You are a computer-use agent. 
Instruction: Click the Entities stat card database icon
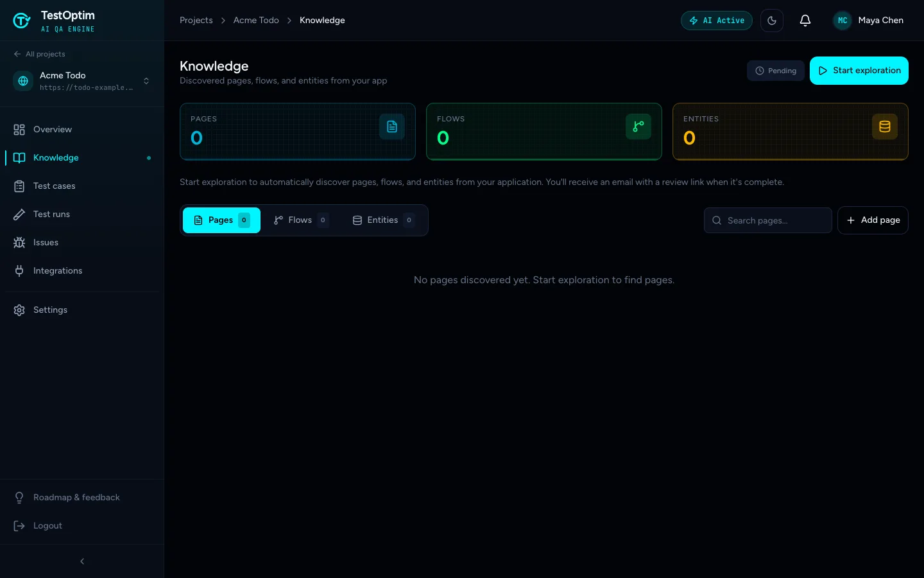click(885, 127)
